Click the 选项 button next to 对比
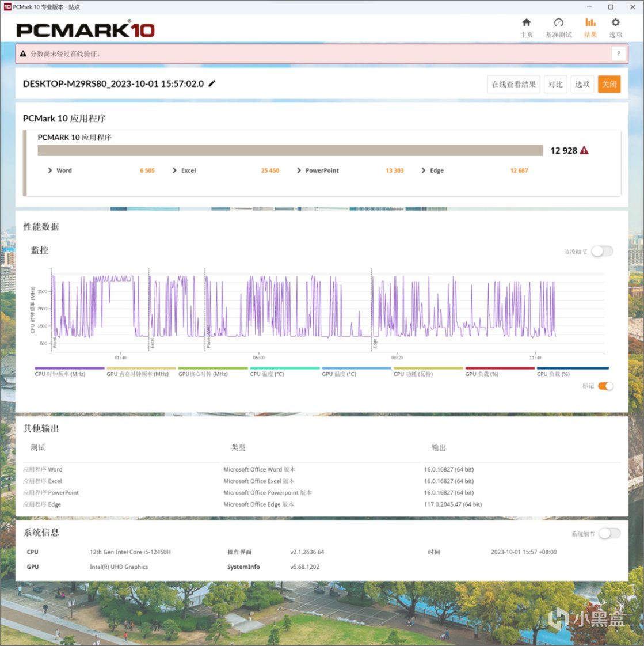Screen dimensions: 644x646 (x=582, y=84)
